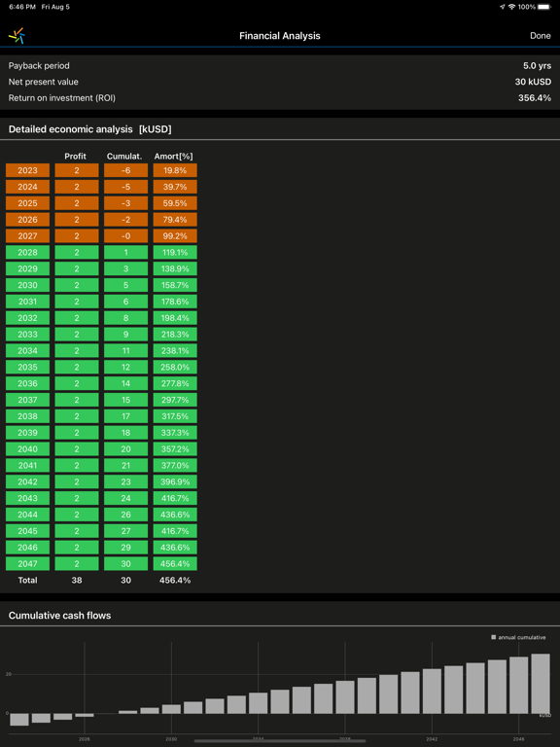560x747 pixels.
Task: Tap the Total row label
Action: [x=27, y=581]
